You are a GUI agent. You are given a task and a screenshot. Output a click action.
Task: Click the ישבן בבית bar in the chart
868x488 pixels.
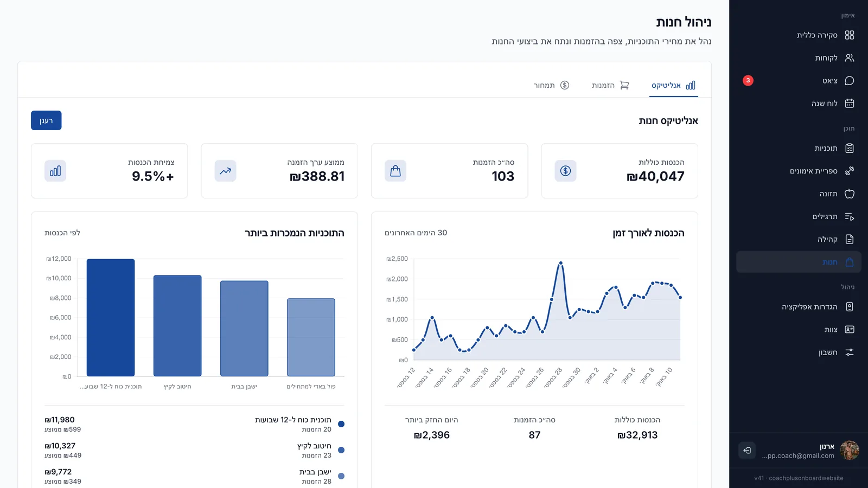(x=244, y=329)
